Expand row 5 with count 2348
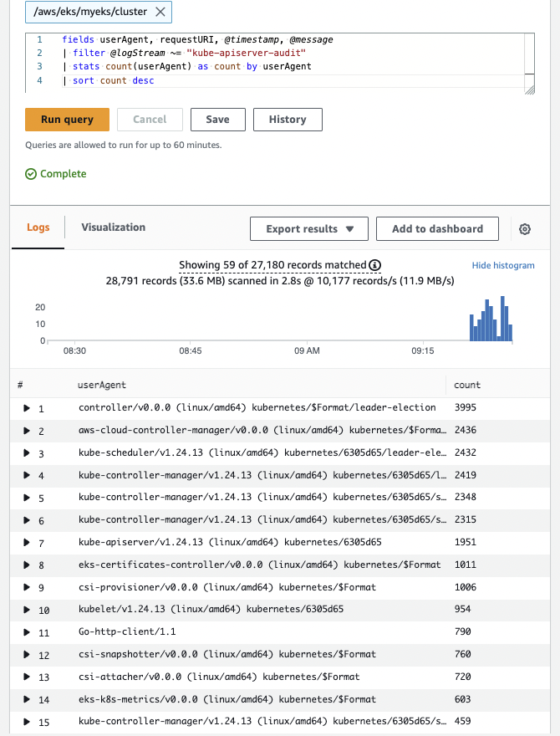This screenshot has height=736, width=560. click(x=27, y=498)
